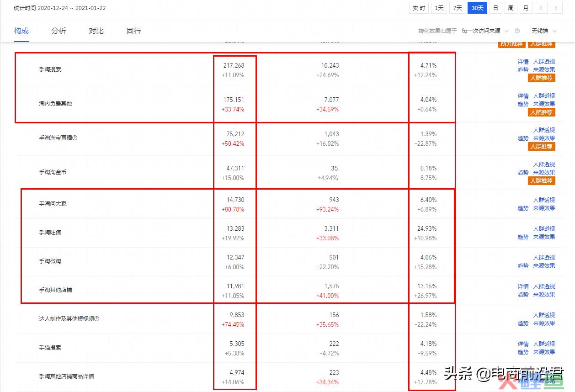
Task: Select the 30天 time range
Action: pyautogui.click(x=477, y=8)
